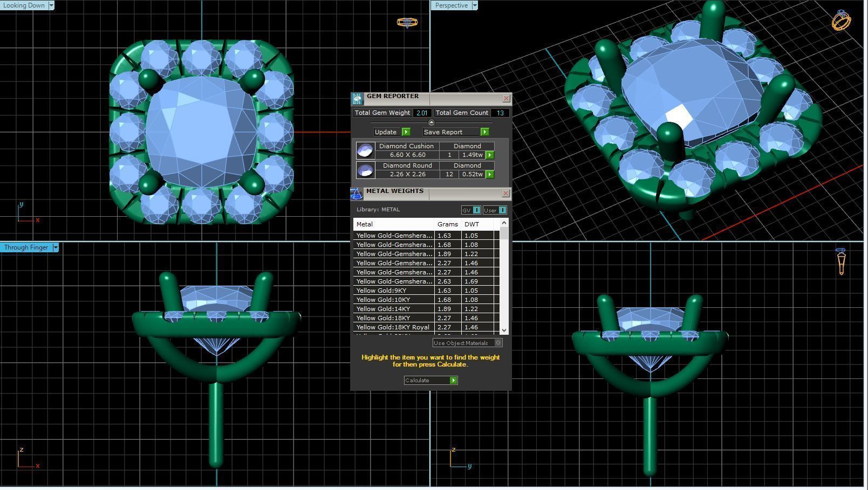Click green arrow next to 0.52tw

pos(490,175)
